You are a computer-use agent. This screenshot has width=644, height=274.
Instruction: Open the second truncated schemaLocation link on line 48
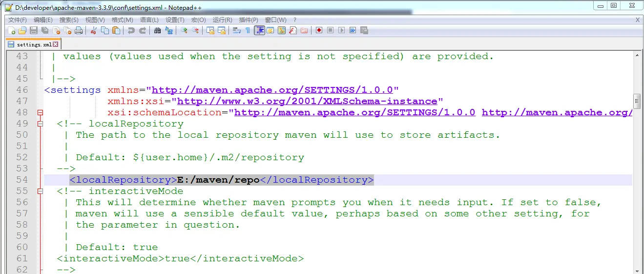pyautogui.click(x=557, y=112)
